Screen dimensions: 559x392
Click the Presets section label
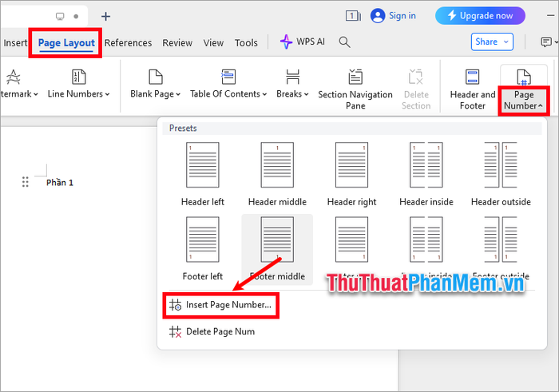click(x=183, y=129)
